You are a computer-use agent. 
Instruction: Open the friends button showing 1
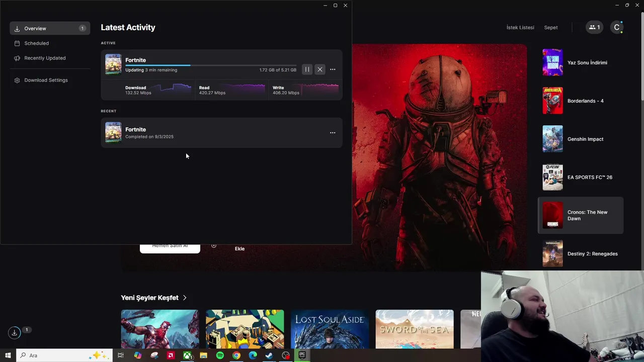[x=594, y=28]
